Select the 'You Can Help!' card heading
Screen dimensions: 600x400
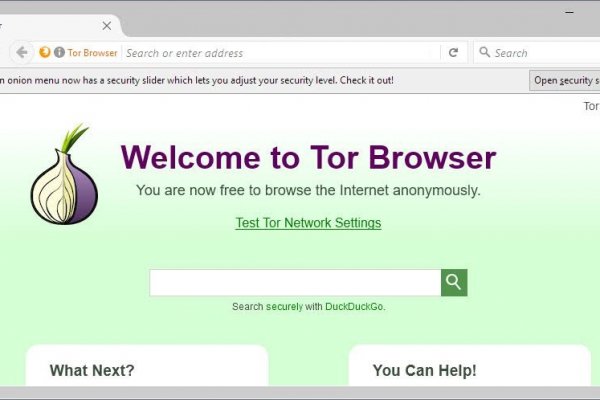[x=425, y=370]
